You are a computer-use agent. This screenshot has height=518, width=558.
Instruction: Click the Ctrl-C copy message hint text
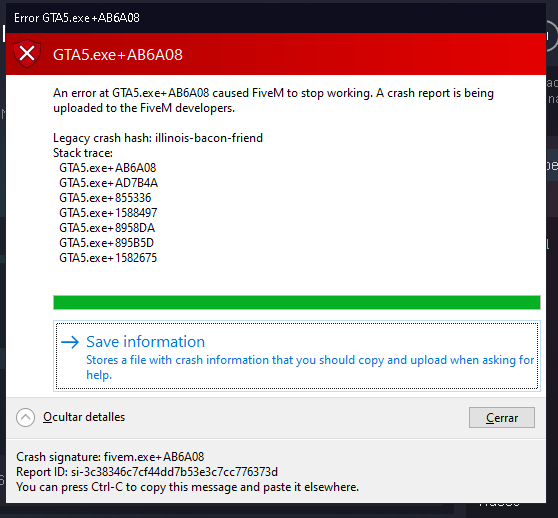(188, 487)
